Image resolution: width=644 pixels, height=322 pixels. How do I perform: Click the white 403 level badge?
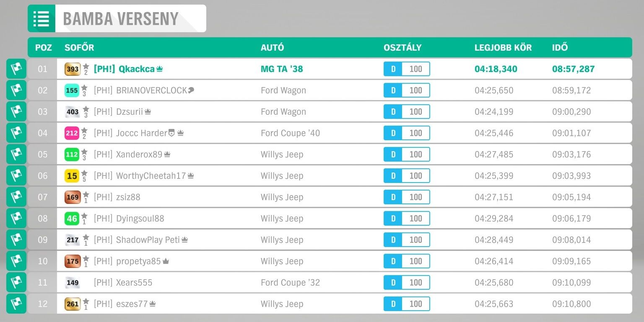point(73,112)
